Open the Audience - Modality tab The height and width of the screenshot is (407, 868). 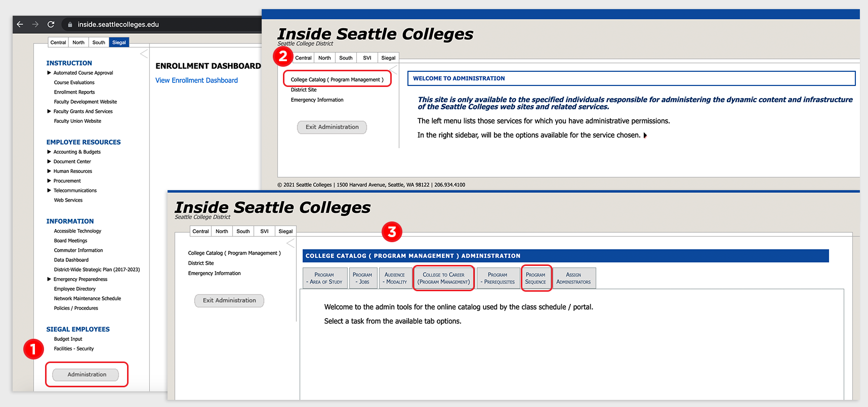click(395, 278)
